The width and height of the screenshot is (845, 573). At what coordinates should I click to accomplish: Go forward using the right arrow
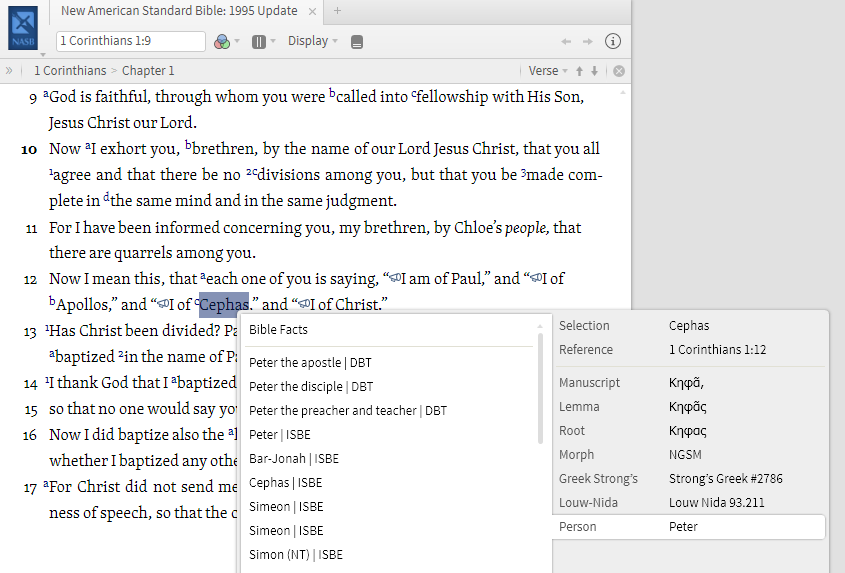click(x=587, y=42)
